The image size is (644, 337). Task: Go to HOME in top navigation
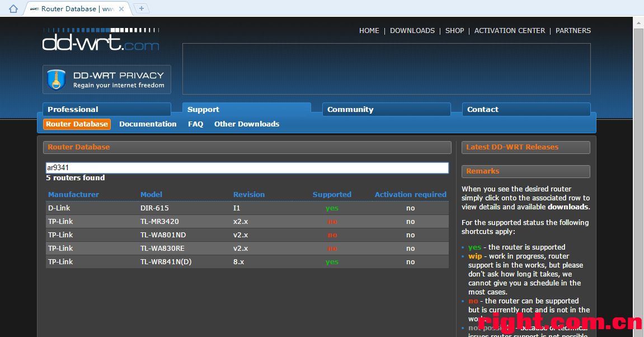[x=369, y=30]
